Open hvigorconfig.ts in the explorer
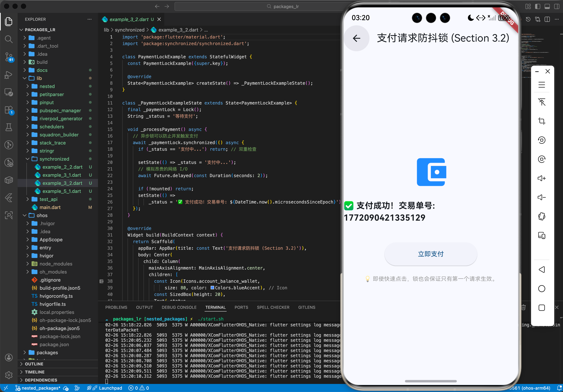The width and height of the screenshot is (563, 392). [x=56, y=296]
